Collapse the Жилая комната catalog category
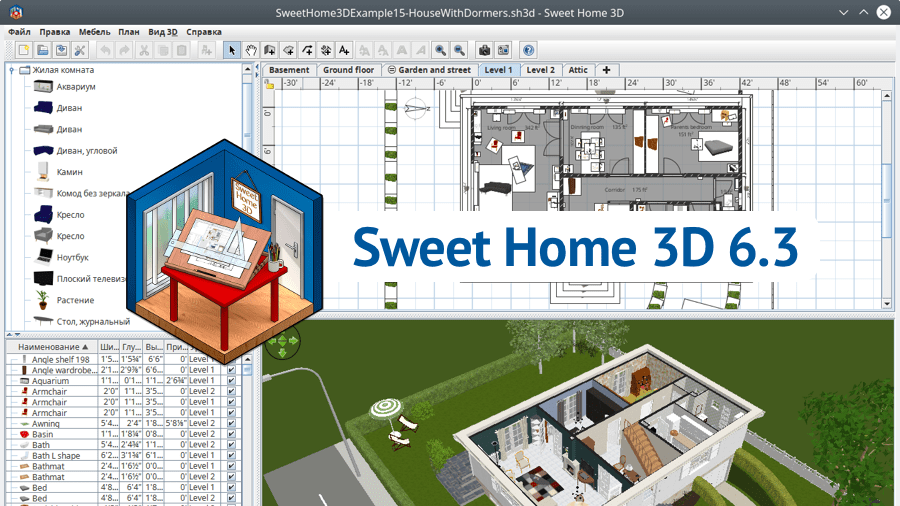This screenshot has height=506, width=900. (12, 70)
